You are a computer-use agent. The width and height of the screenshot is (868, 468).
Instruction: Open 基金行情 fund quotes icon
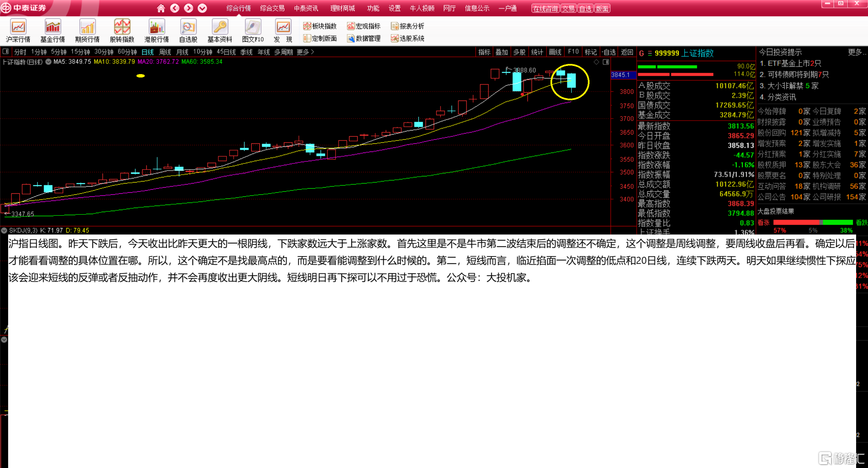[53, 31]
